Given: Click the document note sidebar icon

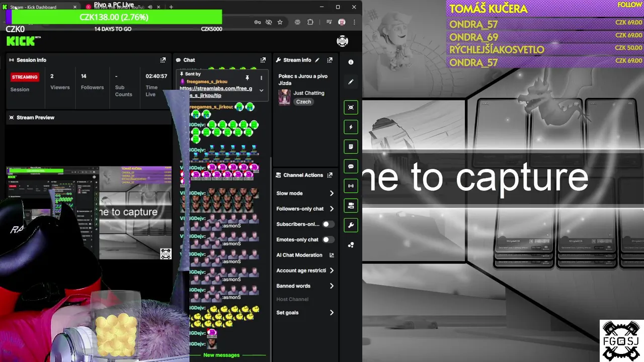Looking at the screenshot, I should click(x=351, y=146).
